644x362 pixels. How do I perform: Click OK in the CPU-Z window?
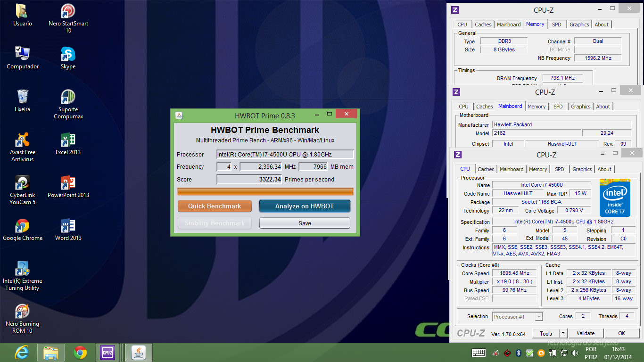621,333
